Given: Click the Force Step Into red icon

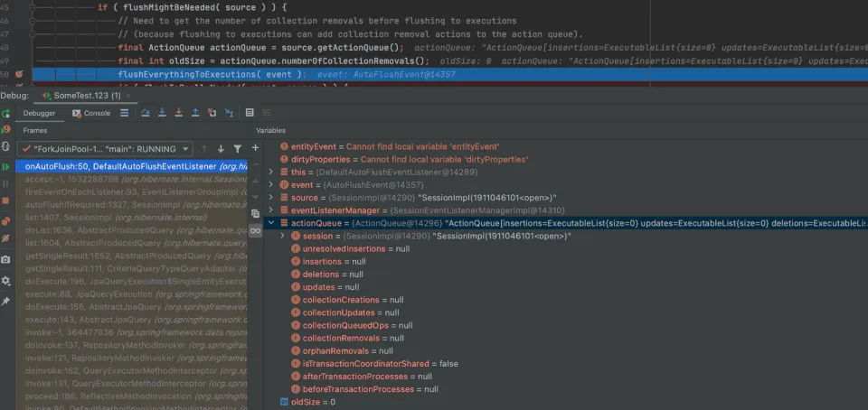Looking at the screenshot, I should (x=179, y=113).
